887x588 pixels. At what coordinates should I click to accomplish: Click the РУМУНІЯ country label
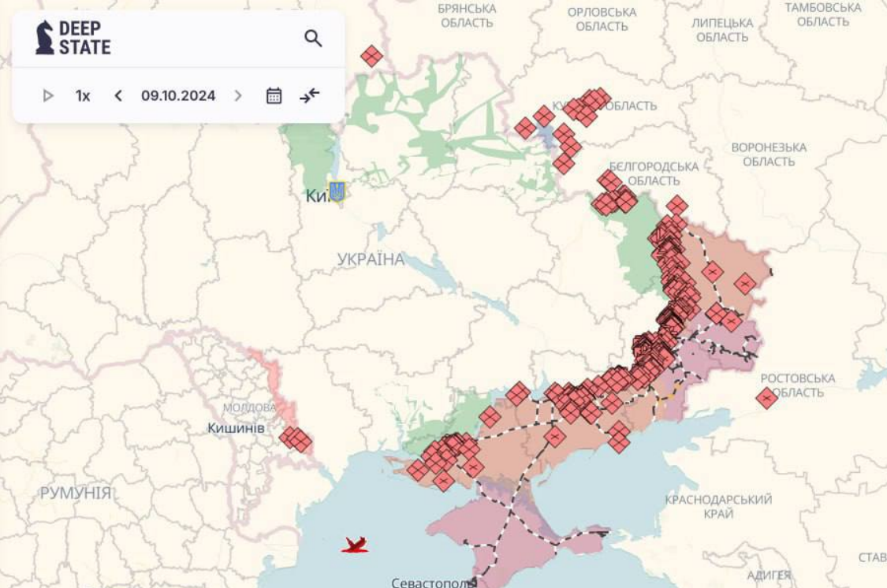[x=76, y=493]
